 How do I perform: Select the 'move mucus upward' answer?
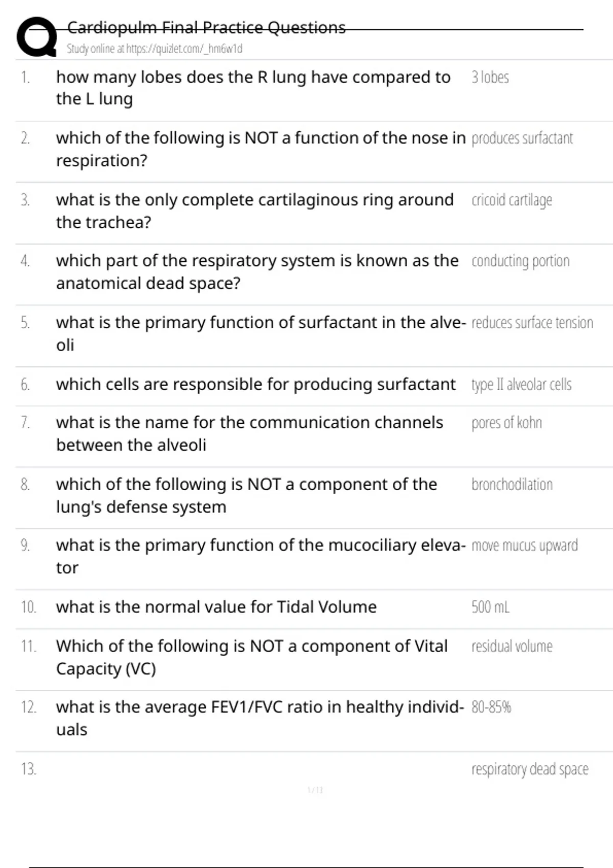pyautogui.click(x=524, y=546)
